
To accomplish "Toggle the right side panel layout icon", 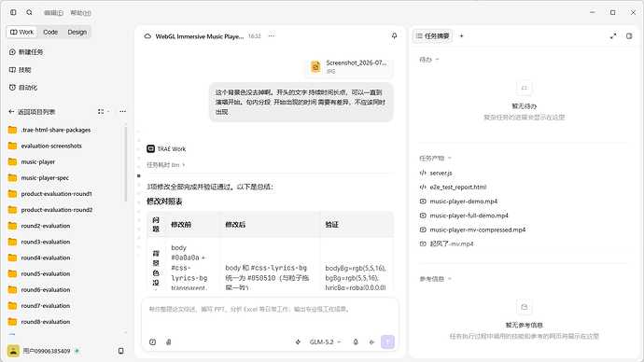I will click(629, 36).
